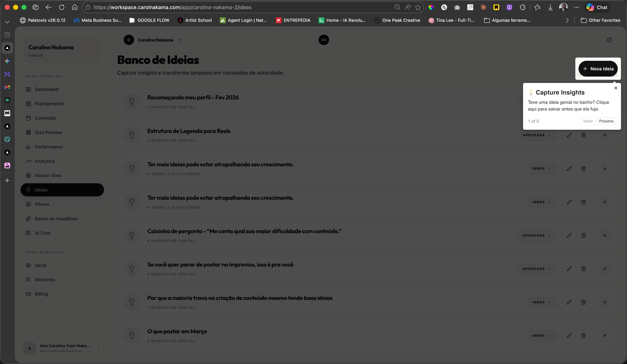Click the help question mark icon

pyautogui.click(x=609, y=40)
